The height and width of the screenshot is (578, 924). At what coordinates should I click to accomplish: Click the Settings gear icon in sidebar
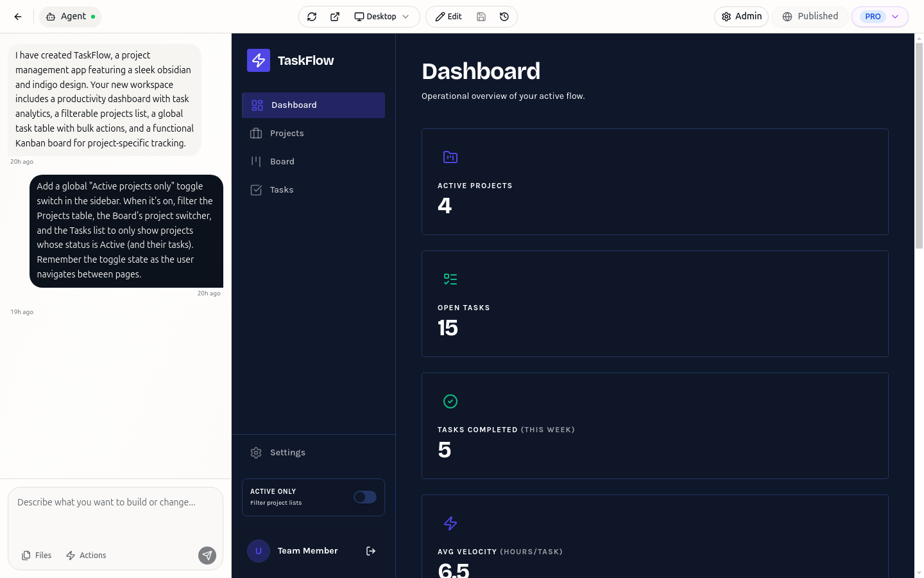256,453
